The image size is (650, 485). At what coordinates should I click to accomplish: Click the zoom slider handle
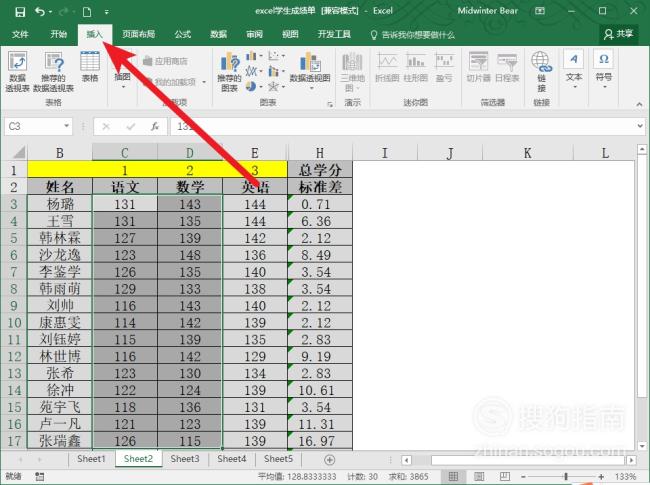[x=566, y=477]
